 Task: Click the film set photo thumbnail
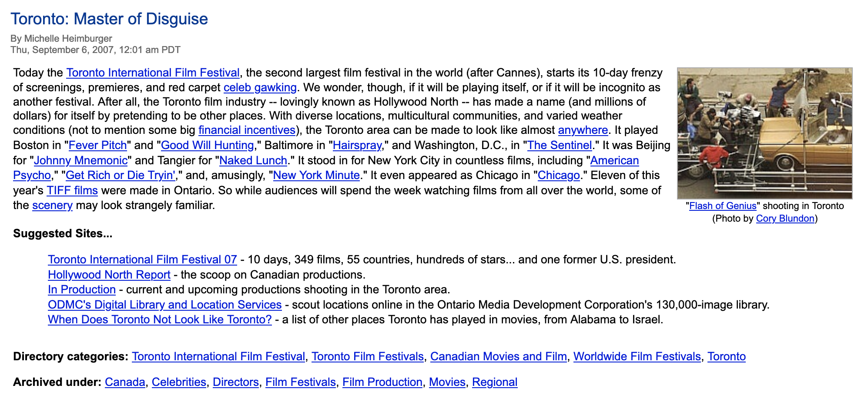pos(764,133)
